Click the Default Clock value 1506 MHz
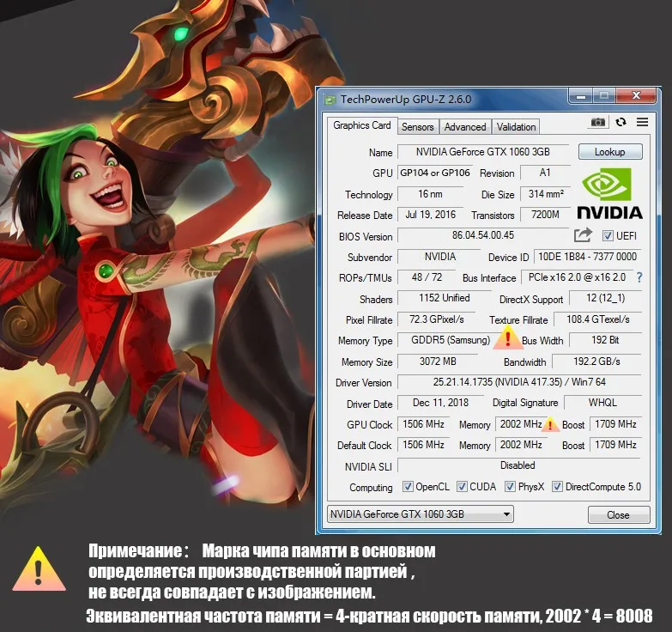The height and width of the screenshot is (632, 672). click(423, 445)
